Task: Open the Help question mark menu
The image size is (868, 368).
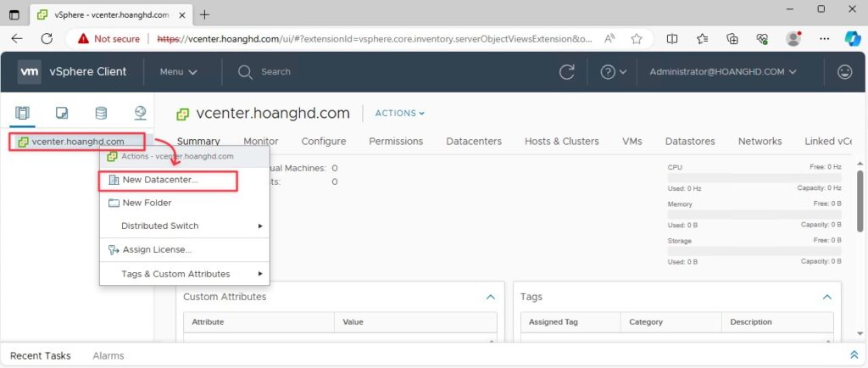Action: pos(614,72)
